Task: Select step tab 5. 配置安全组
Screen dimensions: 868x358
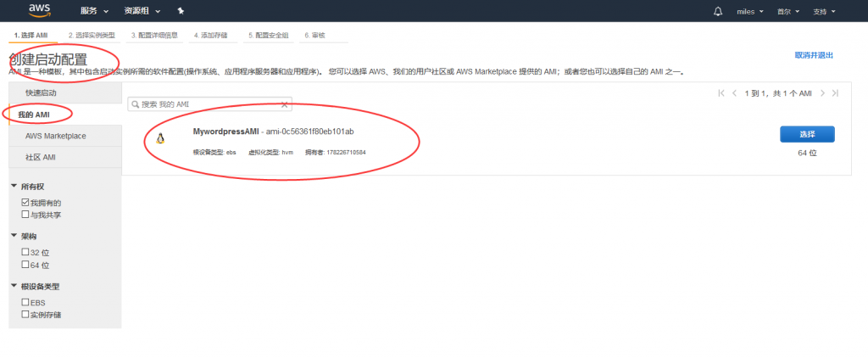Action: [269, 36]
